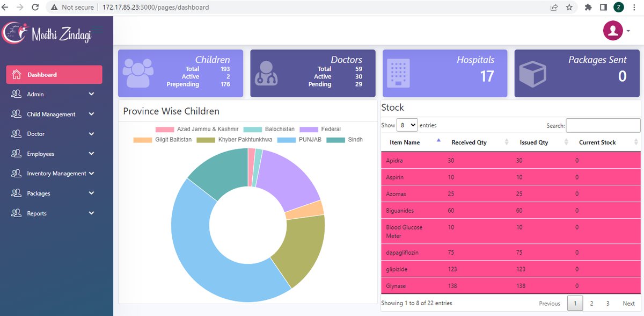Click the caret next to profile avatar
The width and height of the screenshot is (644, 316).
(x=628, y=31)
